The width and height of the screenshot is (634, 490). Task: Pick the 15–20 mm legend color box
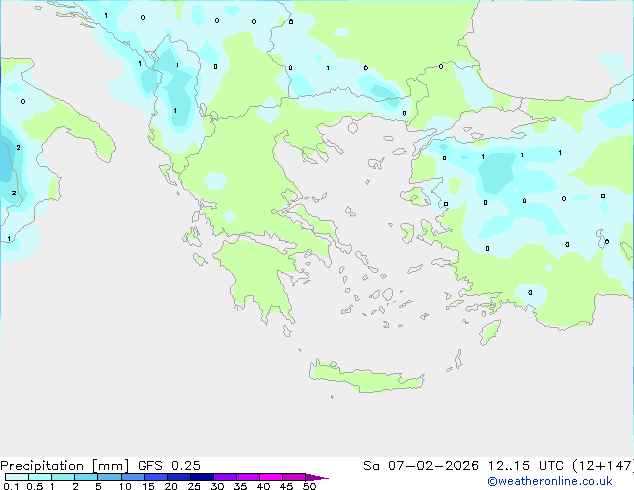coord(155,477)
